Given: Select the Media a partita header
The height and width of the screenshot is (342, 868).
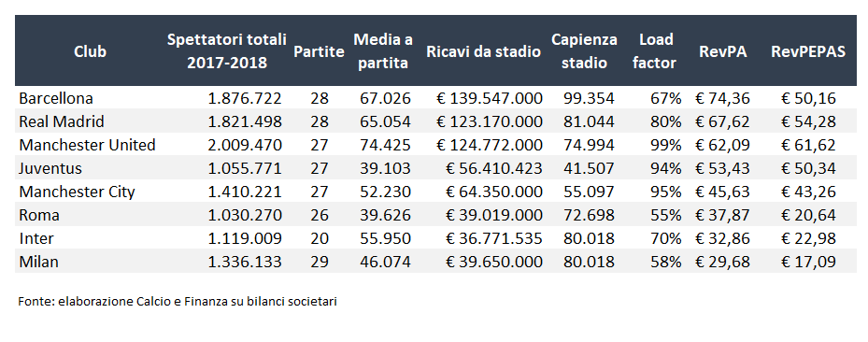Looking at the screenshot, I should (x=383, y=51).
